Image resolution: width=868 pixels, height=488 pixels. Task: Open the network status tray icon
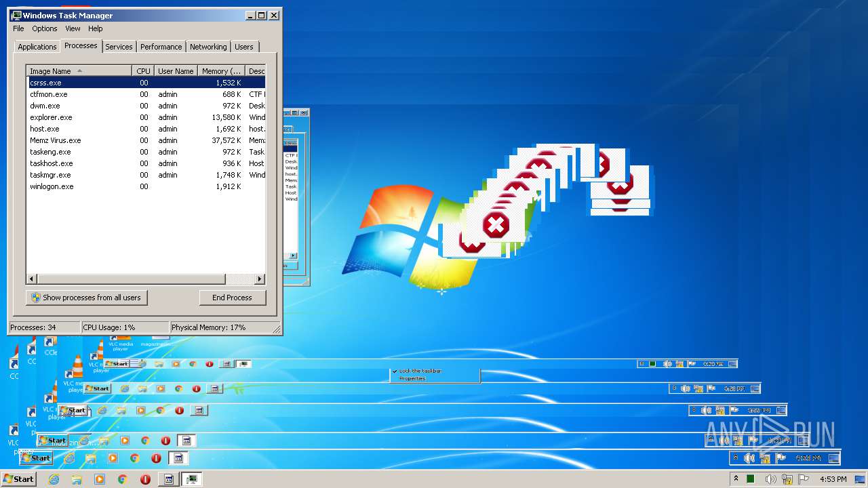[787, 479]
